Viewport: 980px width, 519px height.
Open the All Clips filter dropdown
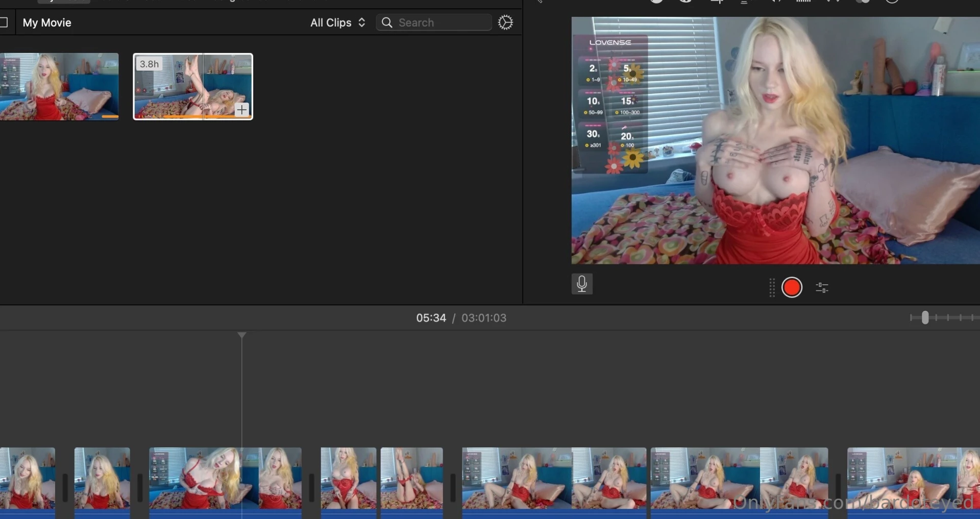pos(337,22)
